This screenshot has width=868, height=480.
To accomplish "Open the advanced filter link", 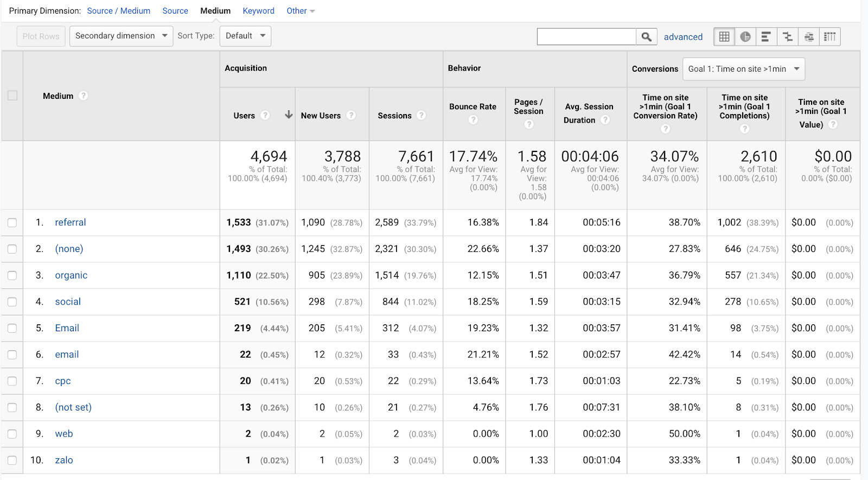I will pos(683,37).
